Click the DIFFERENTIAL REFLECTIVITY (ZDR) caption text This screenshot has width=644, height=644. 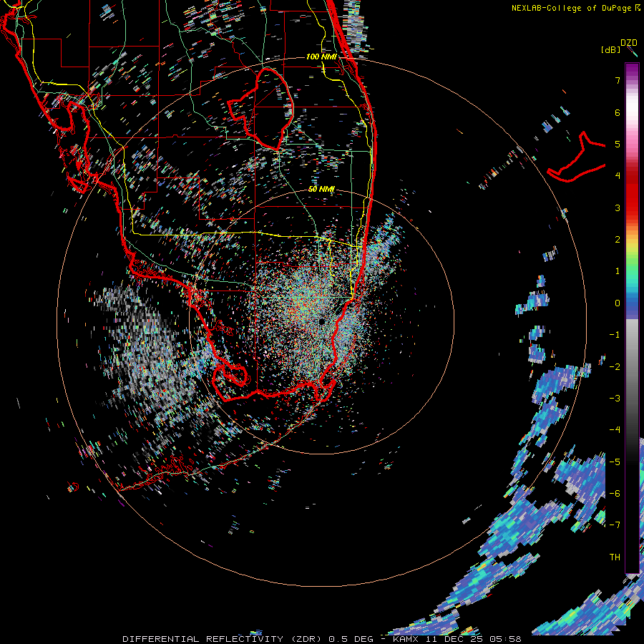click(223, 639)
